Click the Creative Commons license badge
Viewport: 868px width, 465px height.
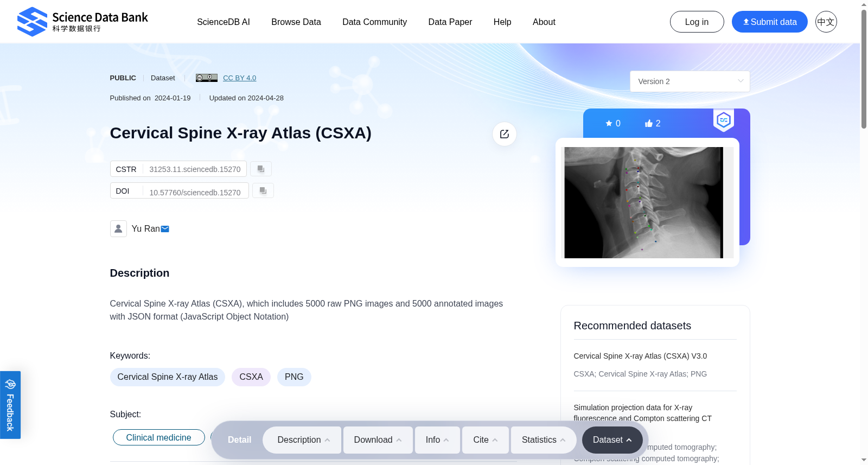click(x=207, y=78)
